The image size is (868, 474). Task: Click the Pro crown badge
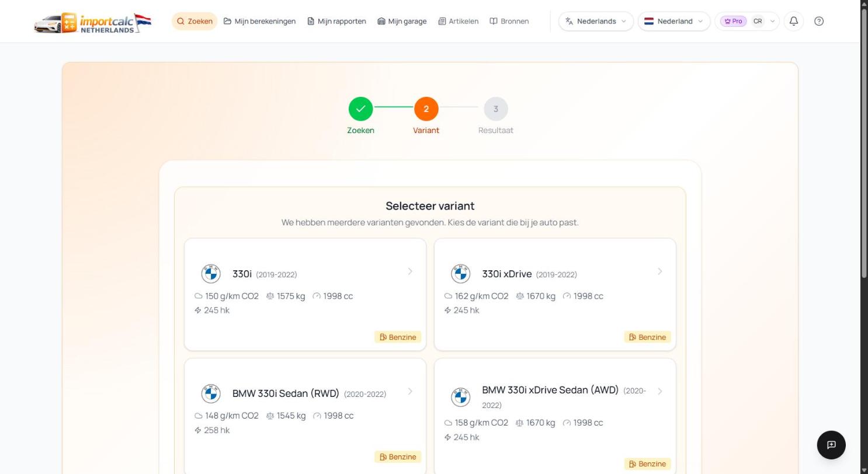coord(733,21)
